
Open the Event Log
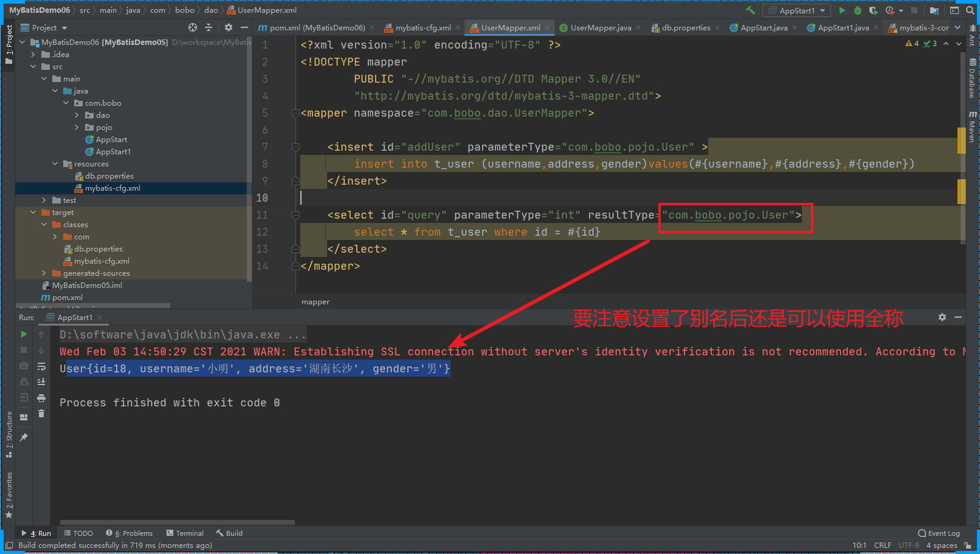coord(939,533)
